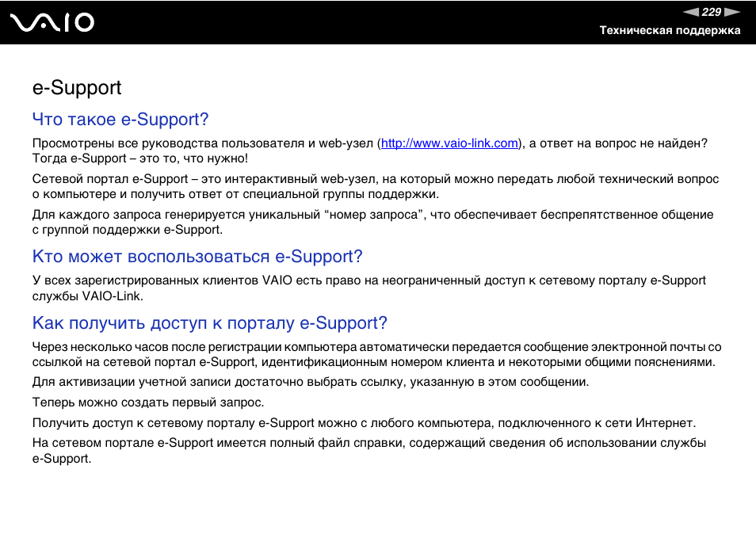756x534 pixels.
Task: Select heading Как получить доступ к порталу e-Support?
Action: tap(209, 322)
